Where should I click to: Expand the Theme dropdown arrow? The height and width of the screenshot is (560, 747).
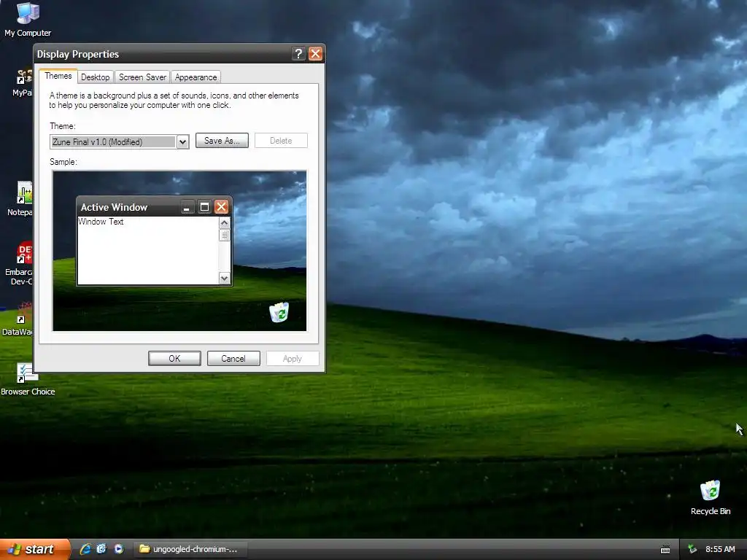point(182,142)
